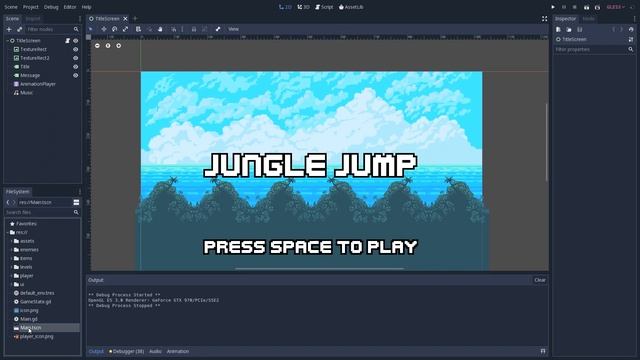Hide the TextureRect2 node
The image size is (640, 360).
coord(76,58)
